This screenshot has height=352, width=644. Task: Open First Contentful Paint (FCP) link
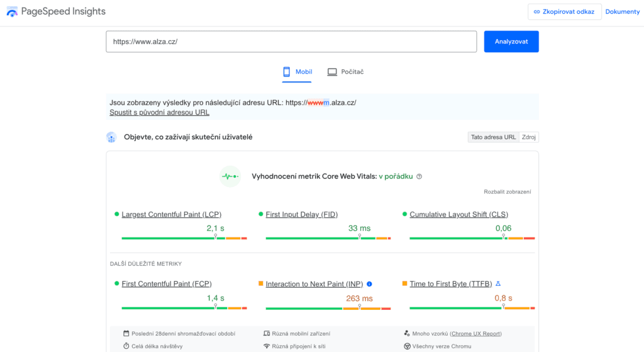click(x=166, y=284)
